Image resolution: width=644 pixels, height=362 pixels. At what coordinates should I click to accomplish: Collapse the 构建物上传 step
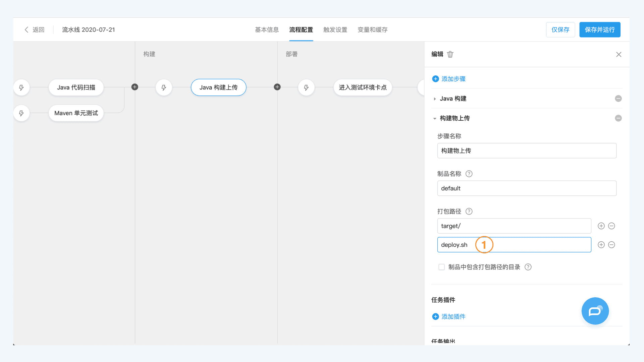tap(435, 118)
